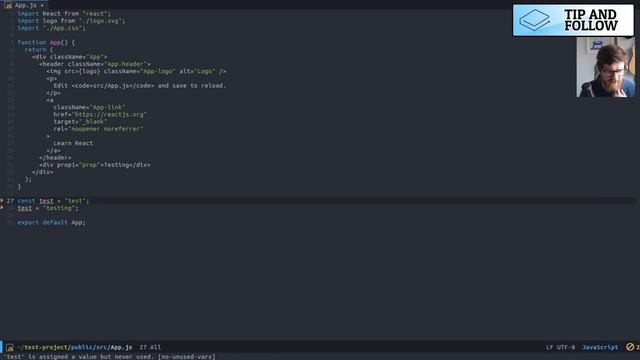The width and height of the screenshot is (640, 360).
Task: Click the line "export default App;"
Action: coord(51,222)
